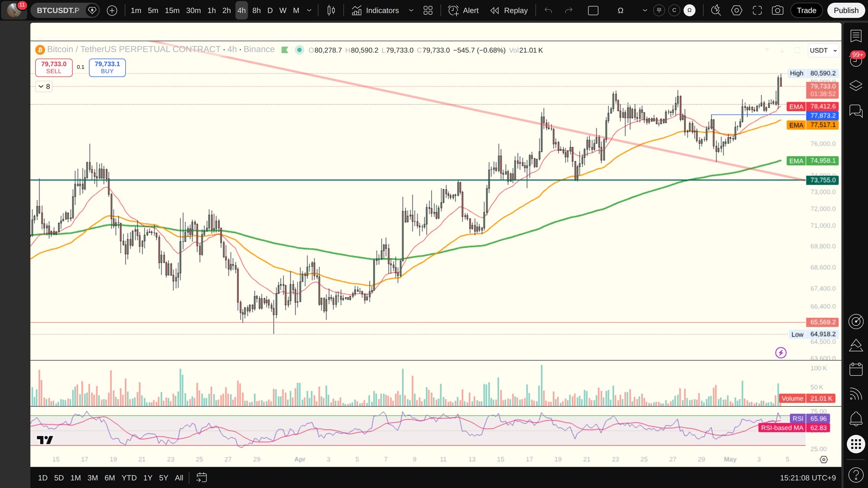Image resolution: width=868 pixels, height=488 pixels.
Task: Open the help center question mark
Action: (856, 476)
